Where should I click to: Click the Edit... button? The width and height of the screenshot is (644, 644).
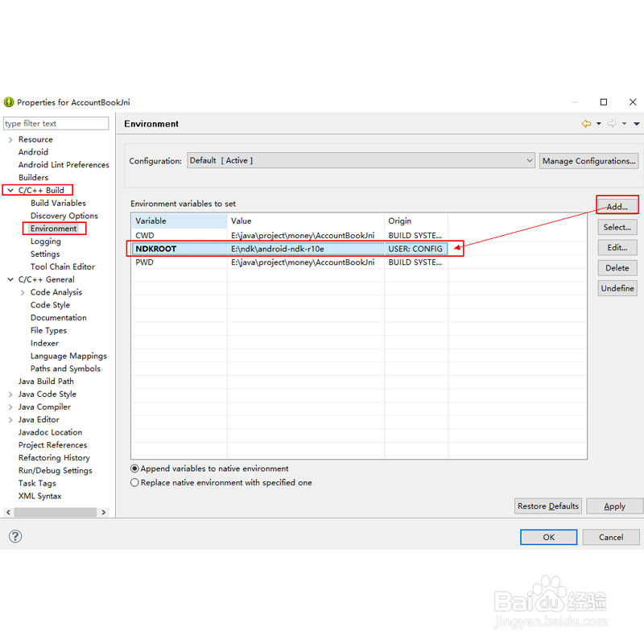click(x=617, y=248)
